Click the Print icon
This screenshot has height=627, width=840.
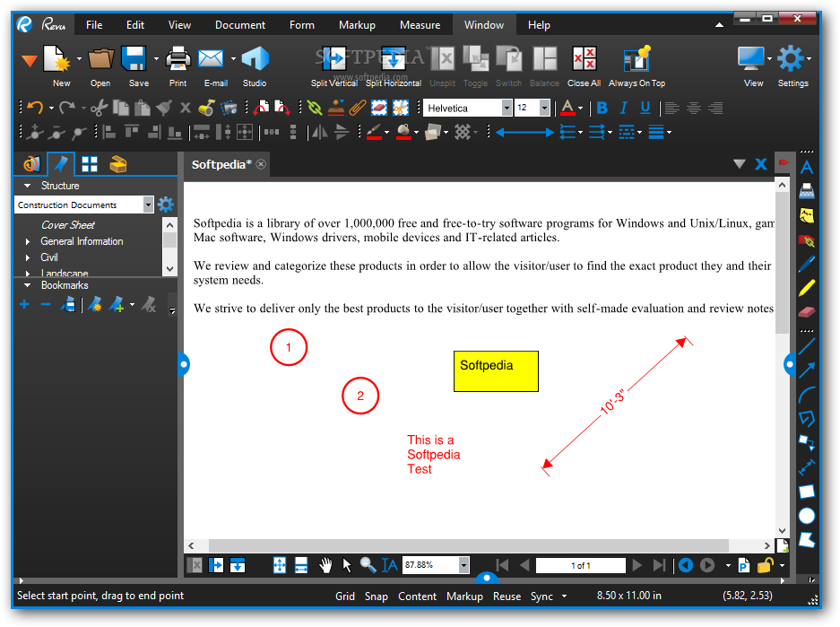tap(178, 59)
